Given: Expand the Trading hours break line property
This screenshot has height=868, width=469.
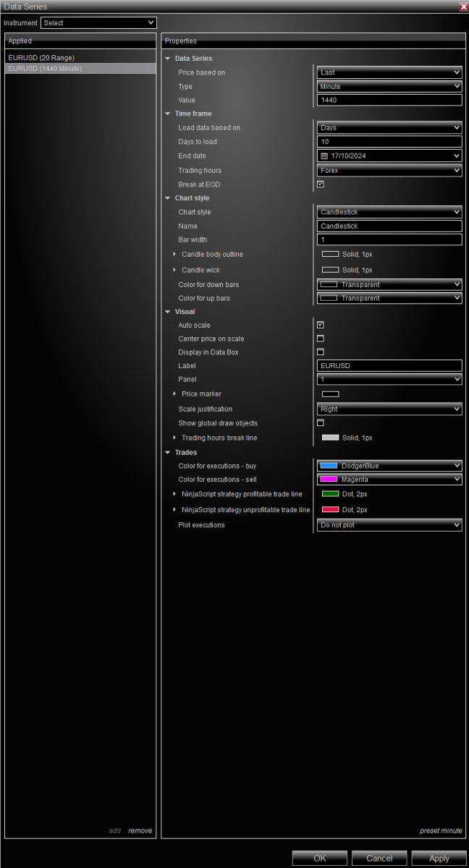Looking at the screenshot, I should 174,438.
